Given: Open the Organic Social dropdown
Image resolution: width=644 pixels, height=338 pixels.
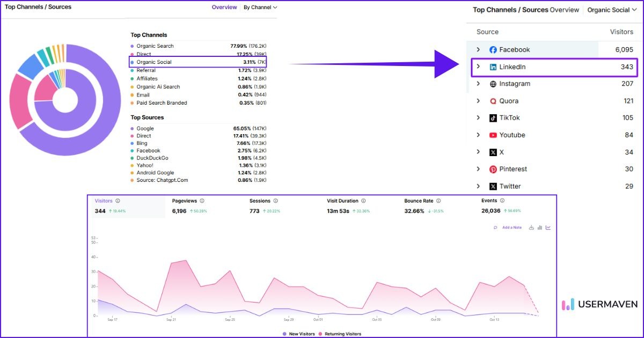Looking at the screenshot, I should point(612,10).
